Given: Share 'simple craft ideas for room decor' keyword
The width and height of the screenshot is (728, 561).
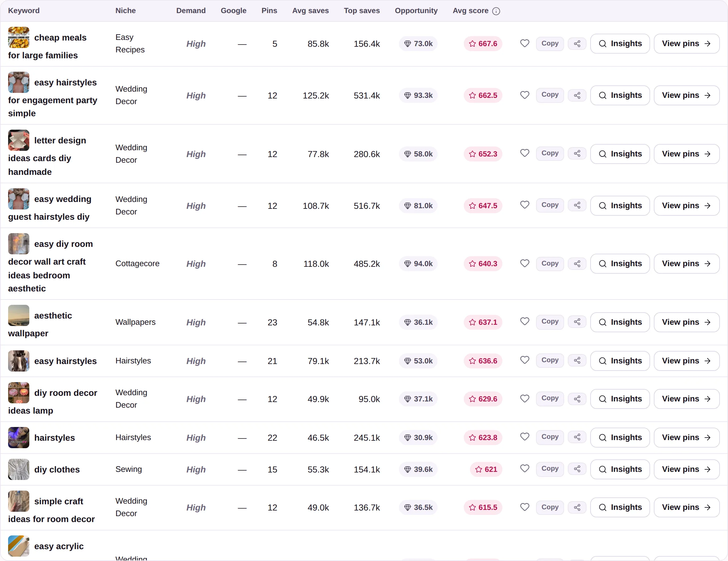Looking at the screenshot, I should (x=577, y=507).
